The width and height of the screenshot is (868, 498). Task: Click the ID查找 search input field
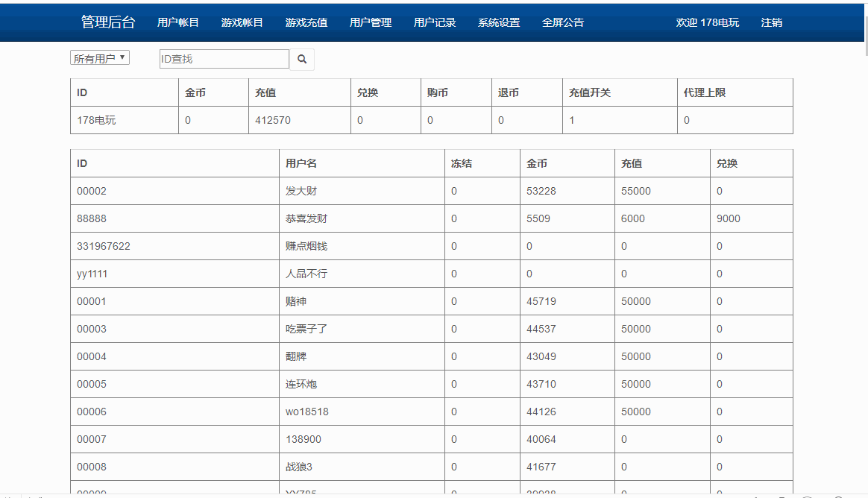(224, 59)
